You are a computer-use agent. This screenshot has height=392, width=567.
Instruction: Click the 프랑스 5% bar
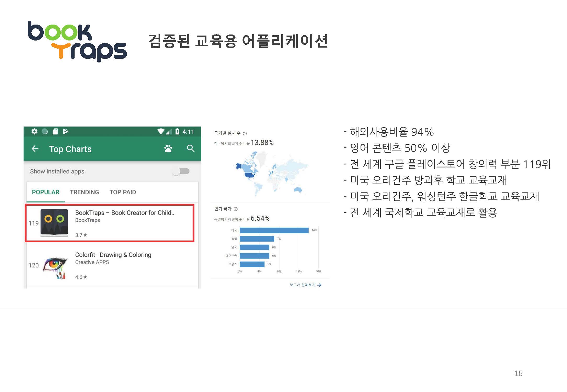(x=252, y=264)
